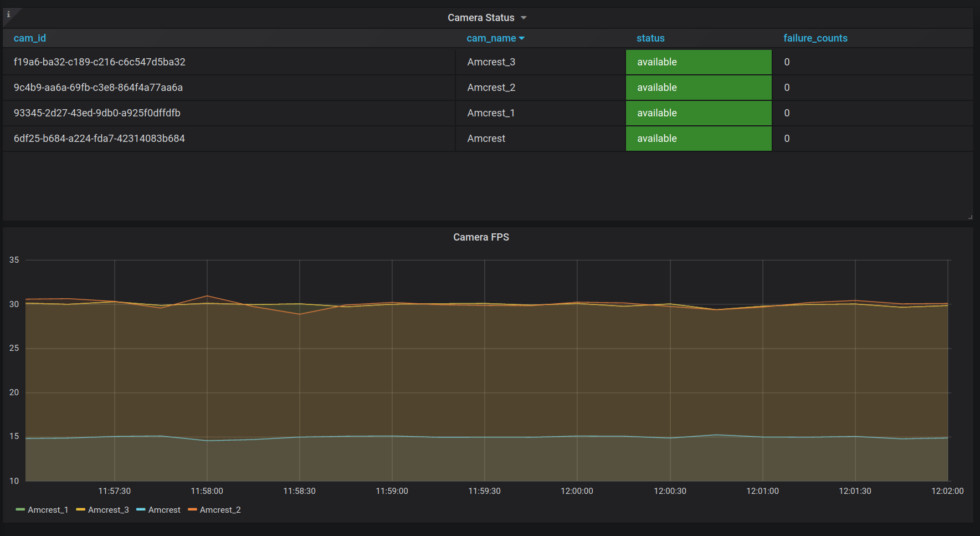Show only the Amcrest_2 series via the legend label
The height and width of the screenshot is (536, 980).
220,510
